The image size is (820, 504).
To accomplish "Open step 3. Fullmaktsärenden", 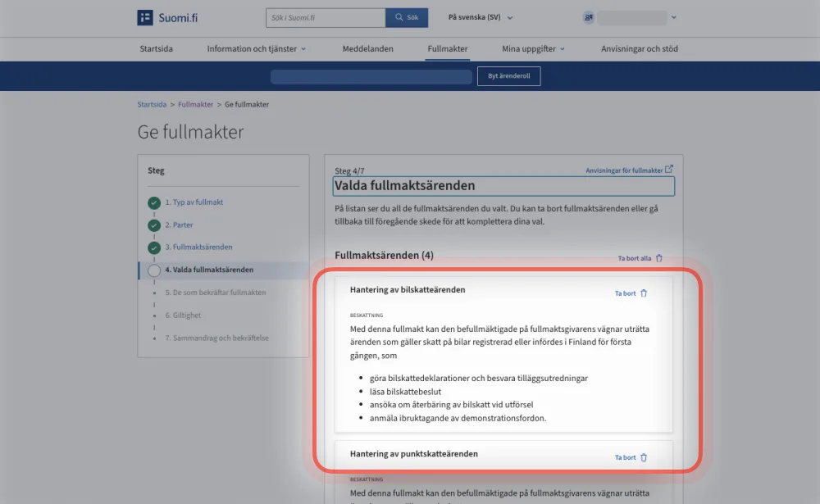I will pos(198,247).
